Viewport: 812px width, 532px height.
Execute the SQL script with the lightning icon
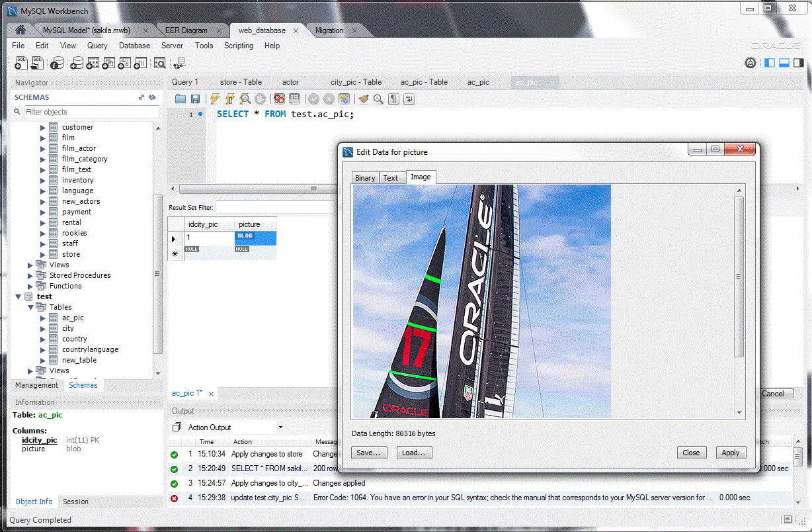pos(214,99)
